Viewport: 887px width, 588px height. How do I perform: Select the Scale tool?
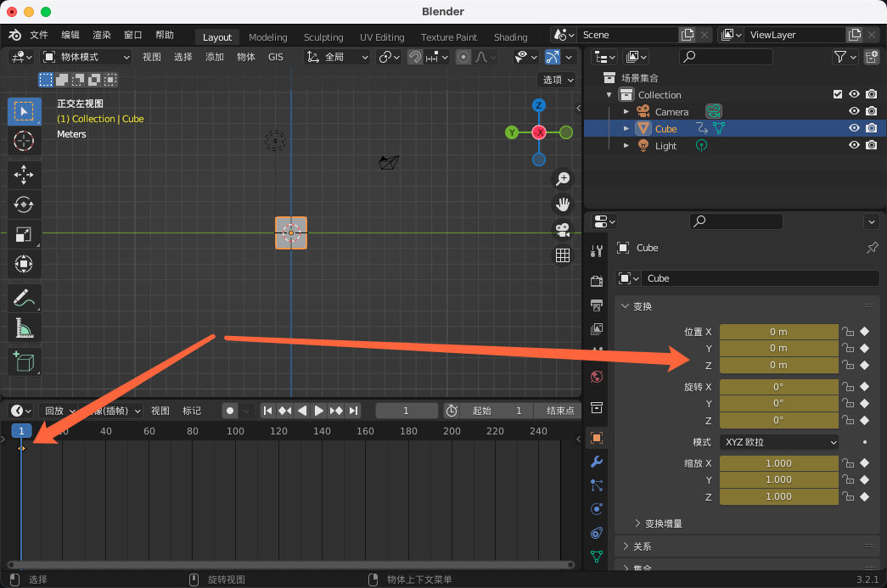click(24, 234)
